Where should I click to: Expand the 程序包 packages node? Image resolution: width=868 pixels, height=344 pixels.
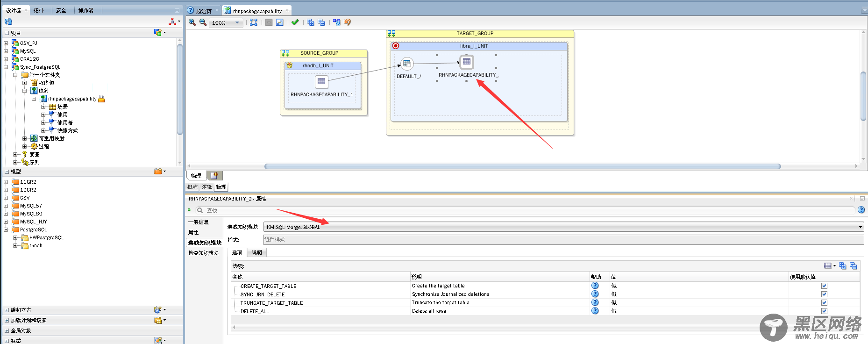24,83
